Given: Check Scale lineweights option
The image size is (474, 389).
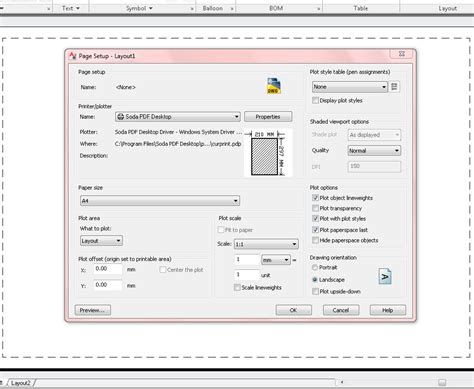Looking at the screenshot, I should coord(237,287).
